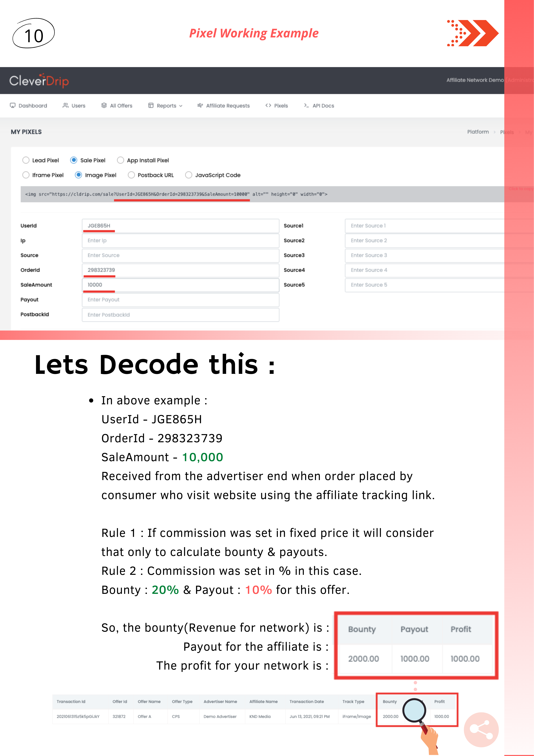
Task: Open the Users menu item
Action: [x=74, y=106]
